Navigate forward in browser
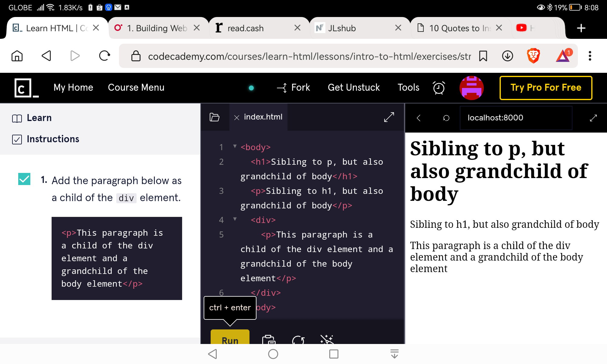This screenshot has height=364, width=607. pyautogui.click(x=75, y=56)
